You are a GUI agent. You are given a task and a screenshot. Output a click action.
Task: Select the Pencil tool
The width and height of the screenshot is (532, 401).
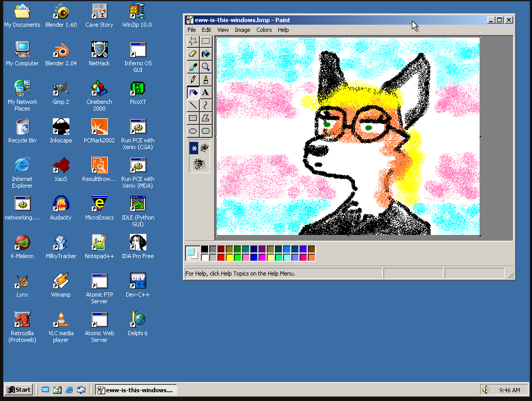[193, 80]
